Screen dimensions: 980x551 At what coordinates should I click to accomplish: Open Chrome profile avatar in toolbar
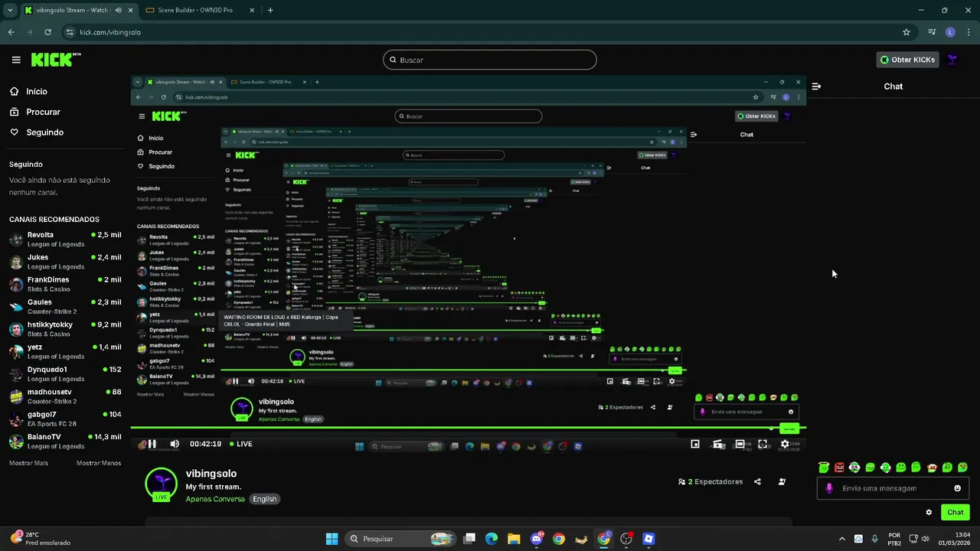[950, 32]
